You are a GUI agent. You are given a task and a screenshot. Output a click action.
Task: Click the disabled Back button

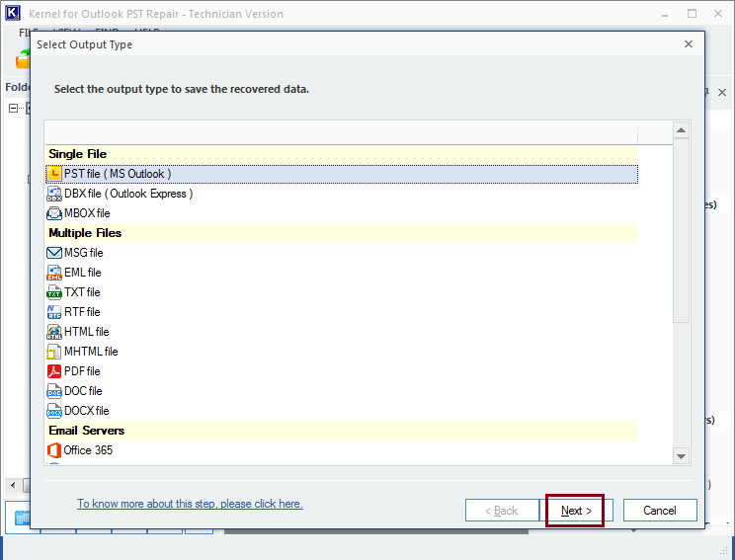coord(502,511)
